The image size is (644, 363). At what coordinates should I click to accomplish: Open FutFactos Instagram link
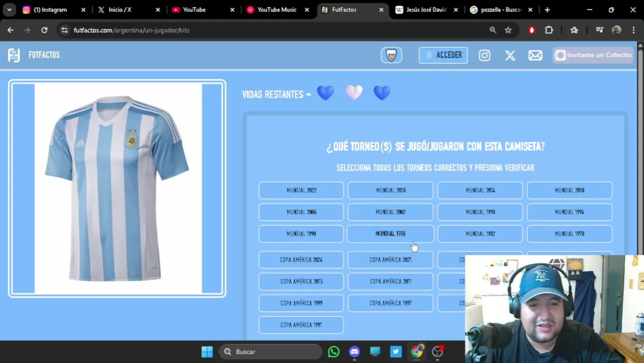[485, 55]
